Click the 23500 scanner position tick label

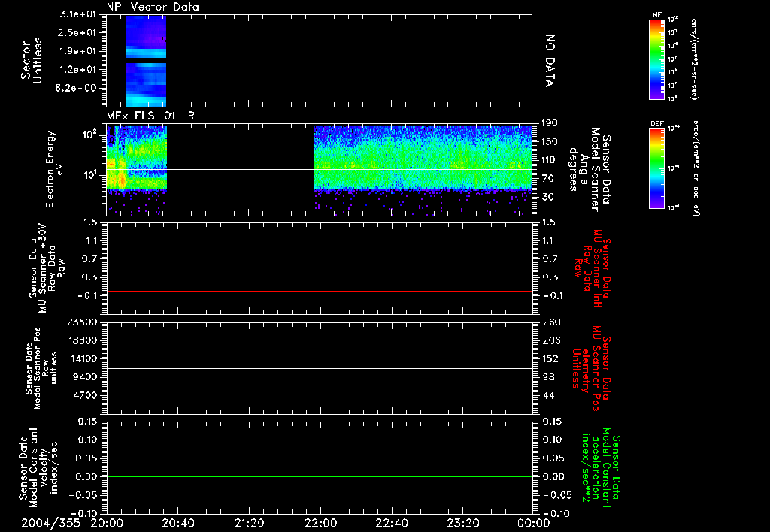pos(81,322)
